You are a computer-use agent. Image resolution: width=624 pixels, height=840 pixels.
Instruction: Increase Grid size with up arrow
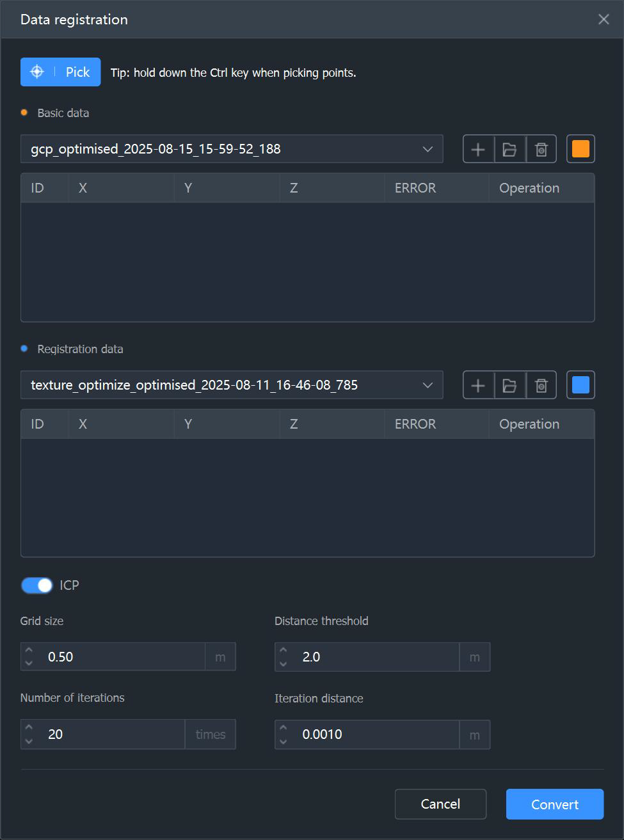pos(29,651)
